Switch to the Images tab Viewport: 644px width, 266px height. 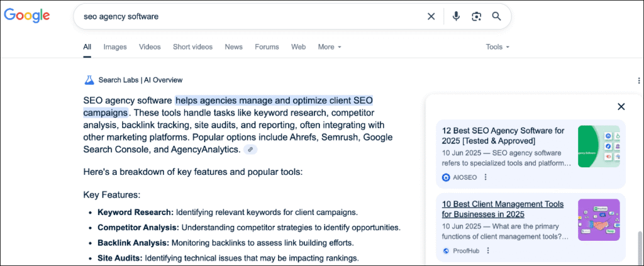[x=115, y=47]
